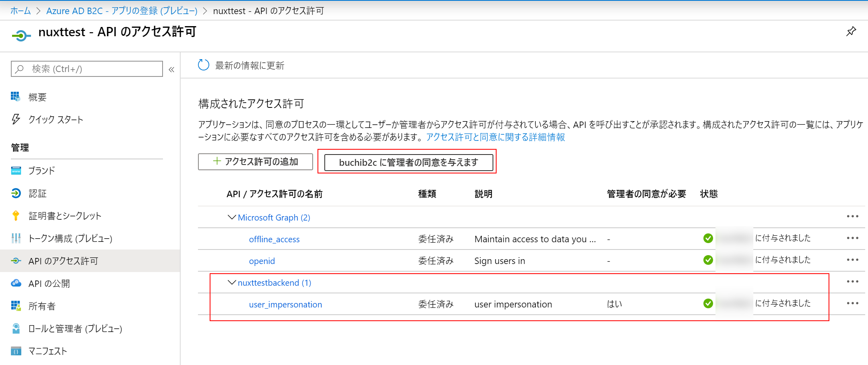Click 'user impersonation' description text
Viewport: 868px width, 365px height.
point(513,304)
